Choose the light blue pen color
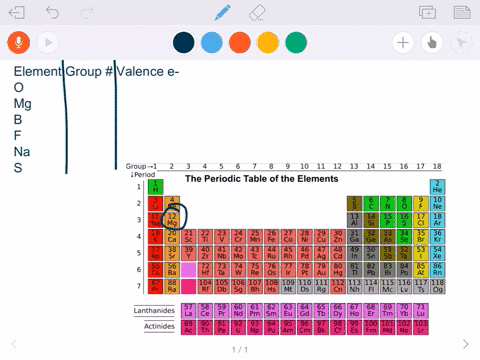The height and width of the screenshot is (360, 480). pos(212,43)
